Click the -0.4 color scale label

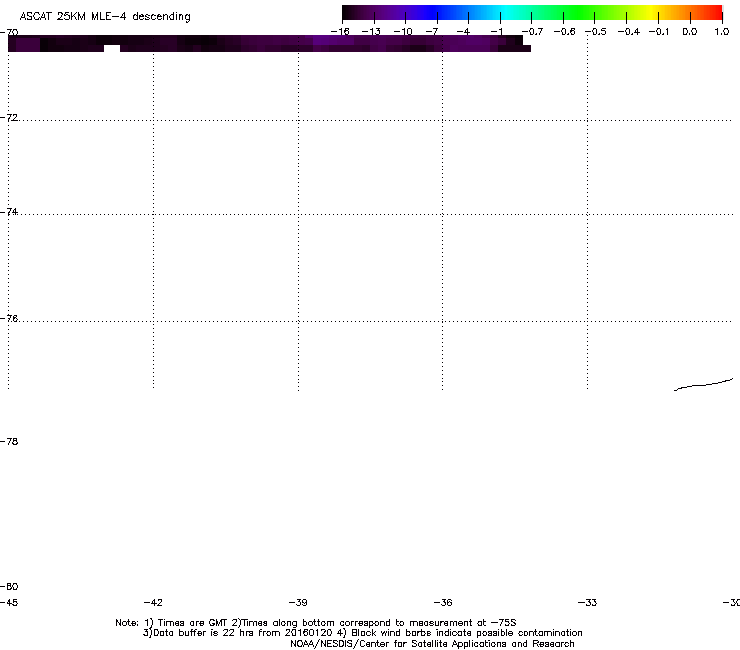[x=628, y=32]
